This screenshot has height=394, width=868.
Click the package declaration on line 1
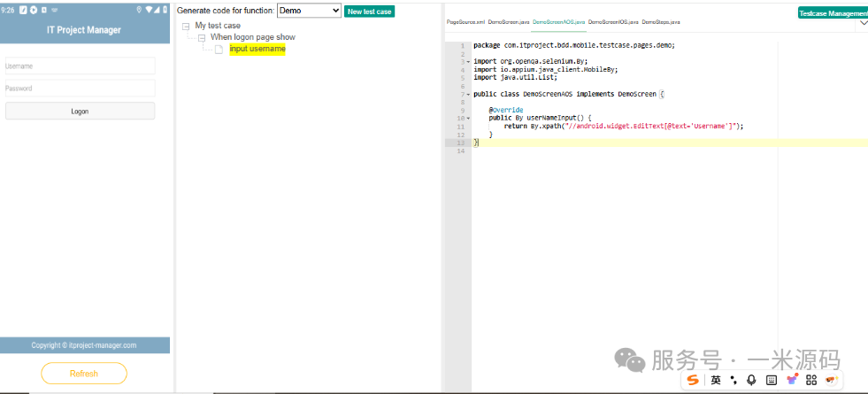tap(574, 45)
